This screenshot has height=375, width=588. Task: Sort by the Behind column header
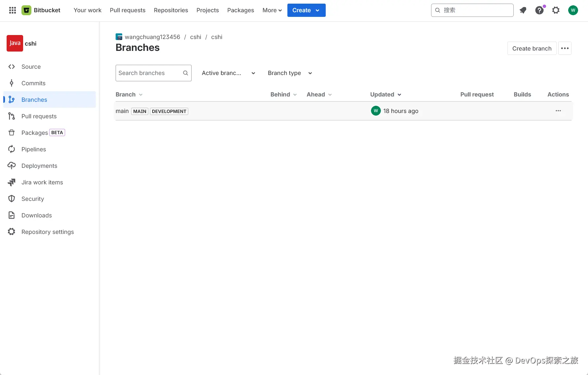(284, 94)
